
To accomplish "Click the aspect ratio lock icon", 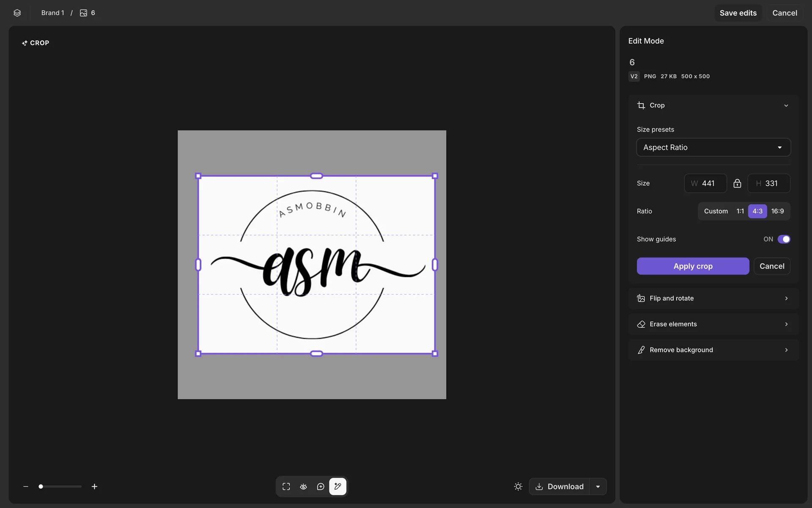I will click(x=737, y=183).
